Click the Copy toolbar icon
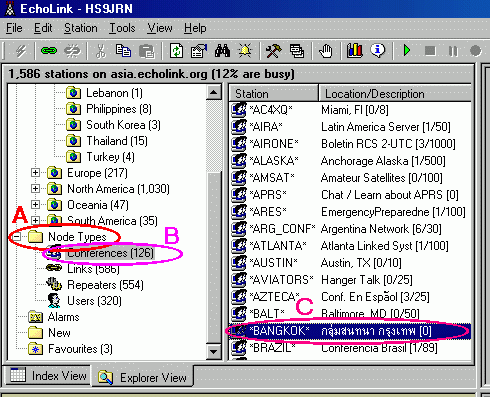The image size is (490, 397). point(123,51)
